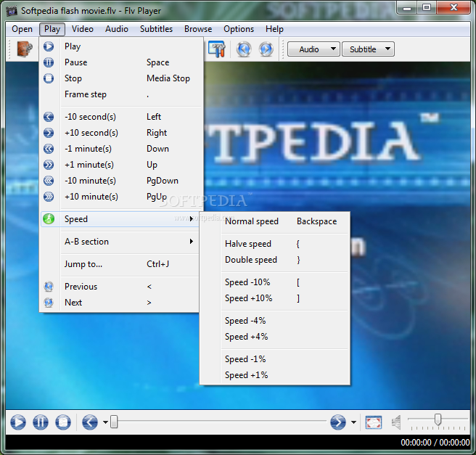Select Previous in Play menu

(120, 287)
